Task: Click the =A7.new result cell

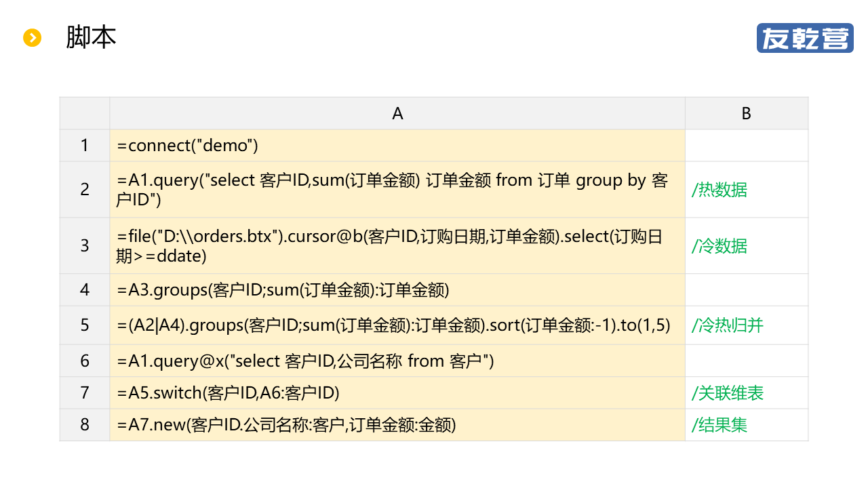Action: point(397,425)
